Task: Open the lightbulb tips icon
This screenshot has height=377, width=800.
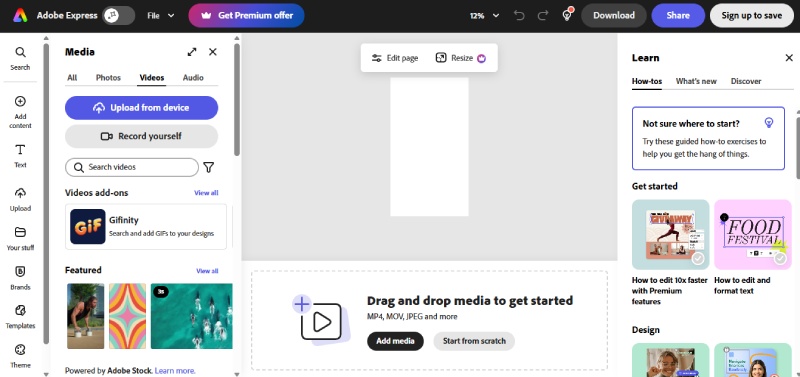Action: coord(567,15)
